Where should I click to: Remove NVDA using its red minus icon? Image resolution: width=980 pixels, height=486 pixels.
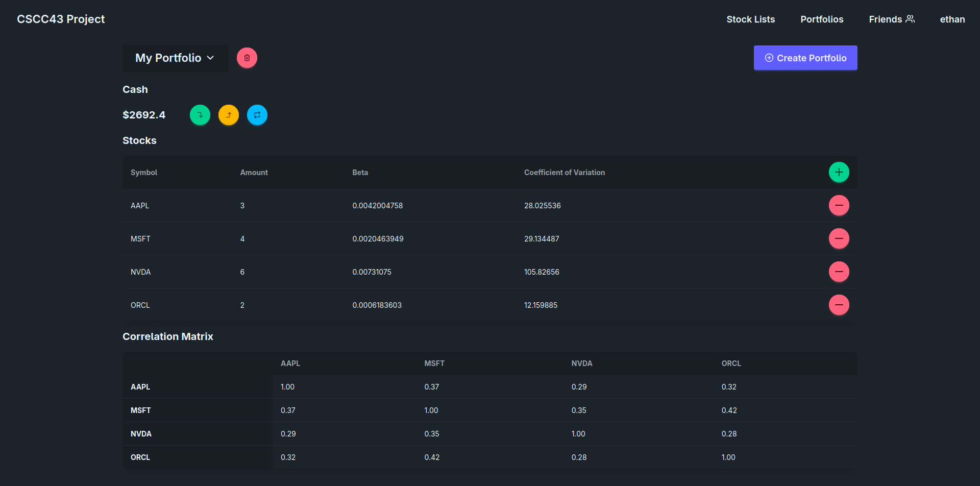click(x=839, y=272)
